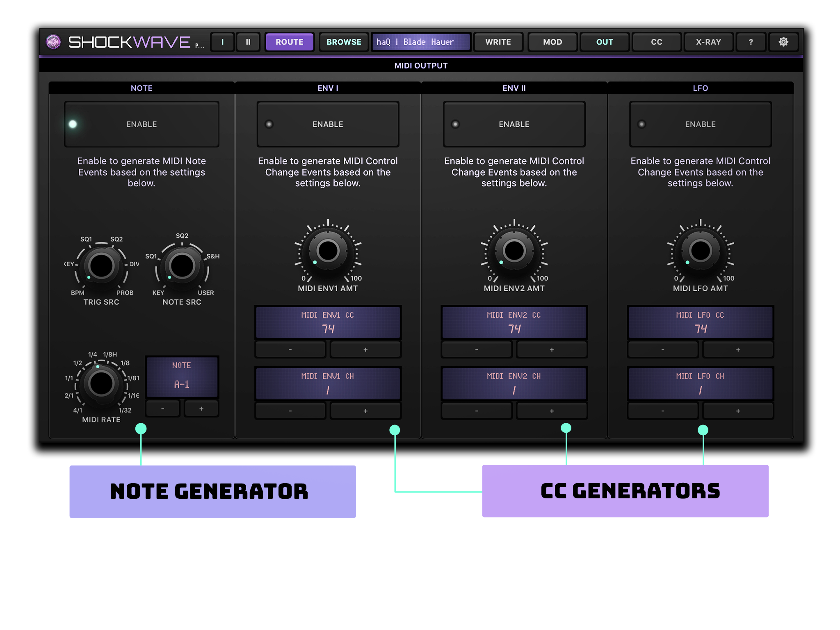The height and width of the screenshot is (630, 840).
Task: Click the MIDI ENV1 CC value display
Action: coord(328,322)
